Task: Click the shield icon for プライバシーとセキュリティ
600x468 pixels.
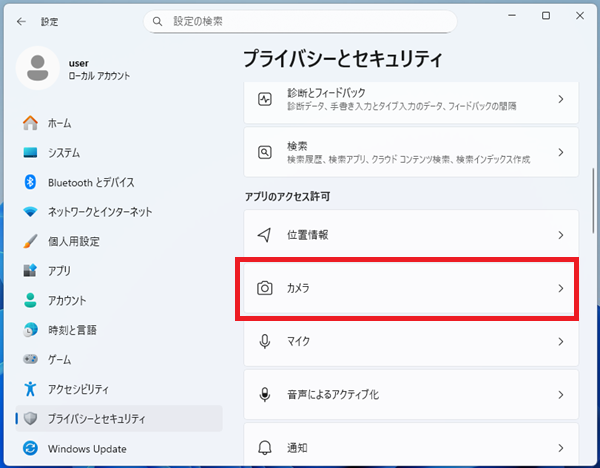Action: click(30, 419)
